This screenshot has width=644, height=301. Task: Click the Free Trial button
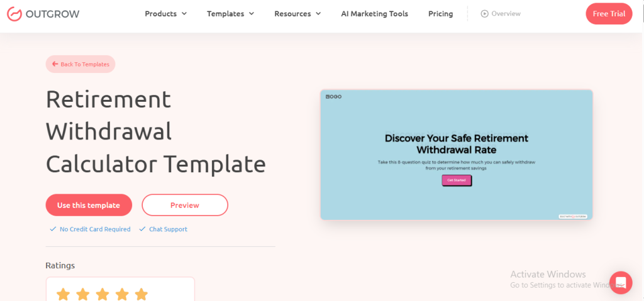609,14
